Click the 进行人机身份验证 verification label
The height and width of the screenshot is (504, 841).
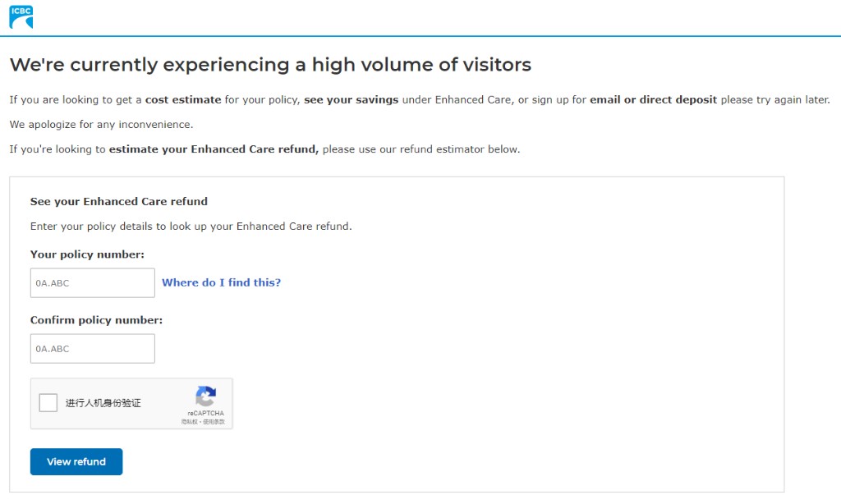(x=103, y=403)
